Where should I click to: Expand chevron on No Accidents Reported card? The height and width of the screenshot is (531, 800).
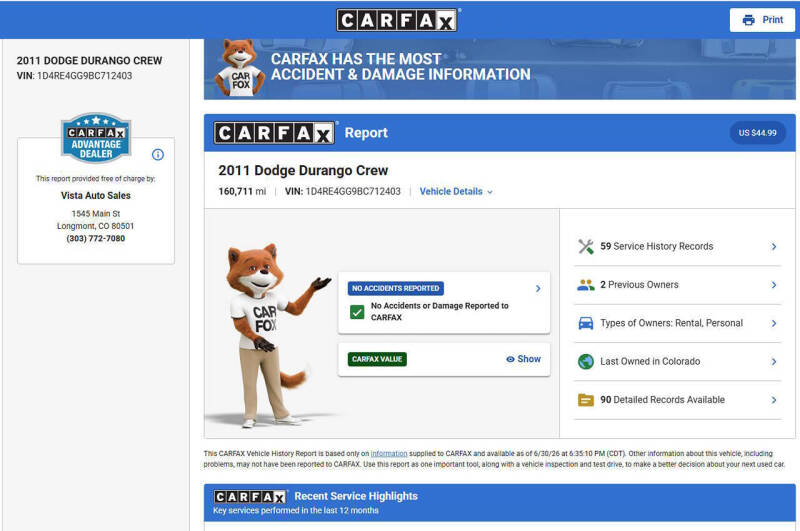(x=538, y=289)
